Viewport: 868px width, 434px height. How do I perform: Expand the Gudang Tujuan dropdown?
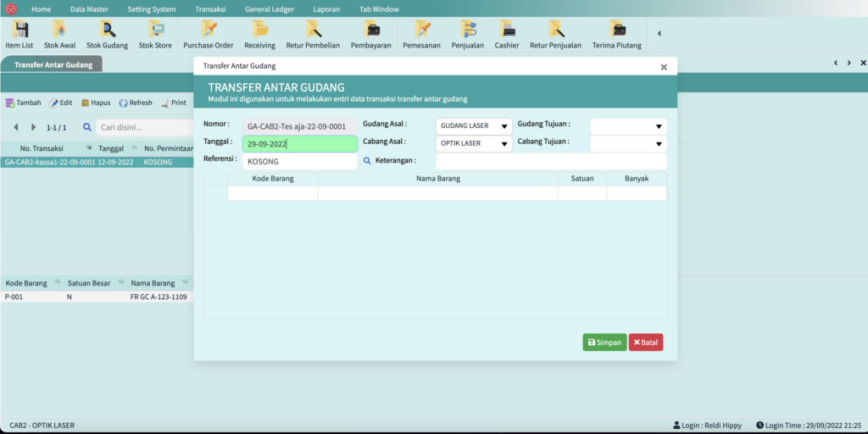click(628, 126)
